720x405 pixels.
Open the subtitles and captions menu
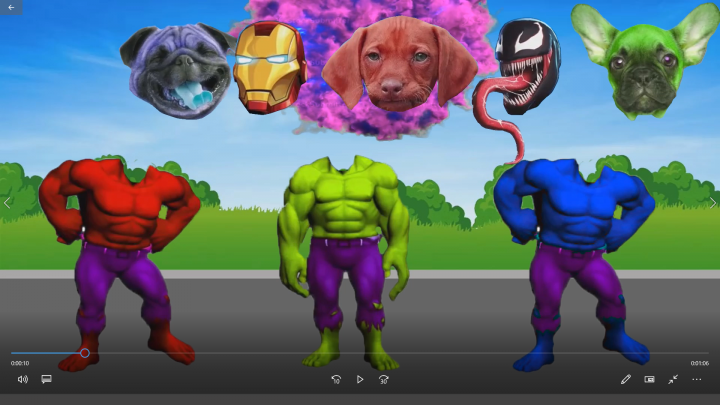pyautogui.click(x=46, y=379)
